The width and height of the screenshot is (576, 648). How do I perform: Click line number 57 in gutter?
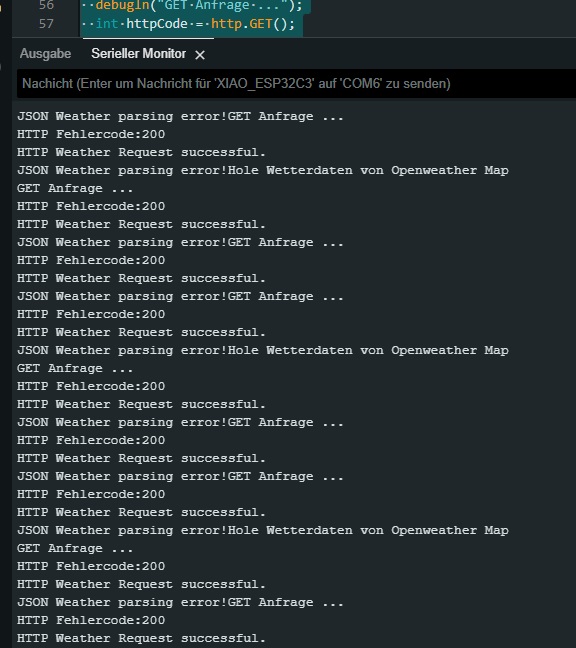[46, 24]
